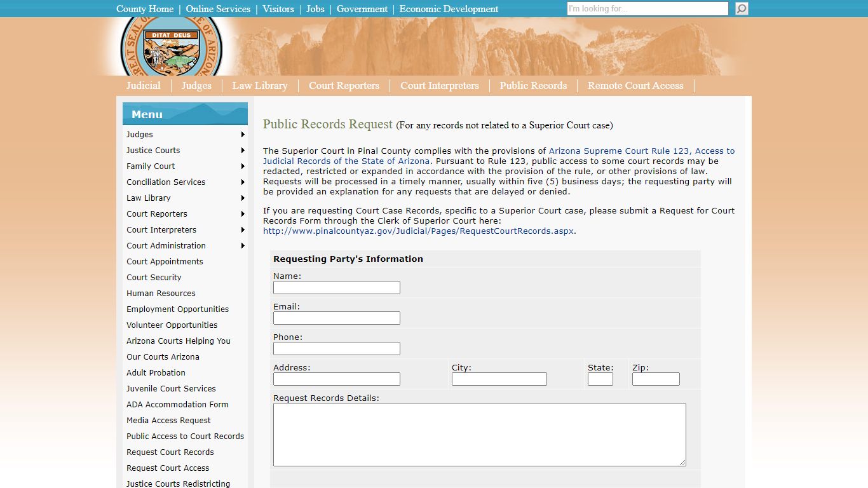
Task: Expand the Court Interpreters sidebar submenu arrow
Action: point(243,230)
